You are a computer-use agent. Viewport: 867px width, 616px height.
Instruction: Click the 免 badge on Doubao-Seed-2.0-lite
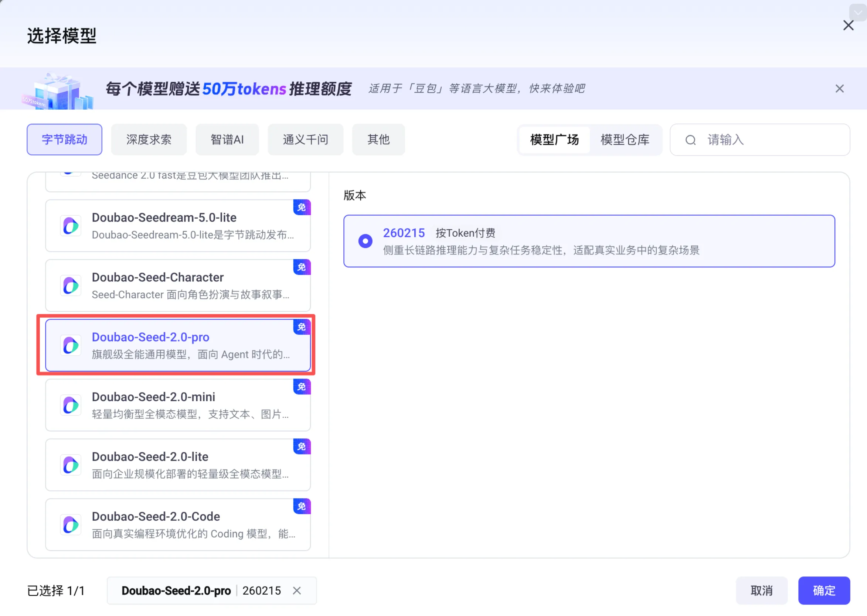coord(302,446)
